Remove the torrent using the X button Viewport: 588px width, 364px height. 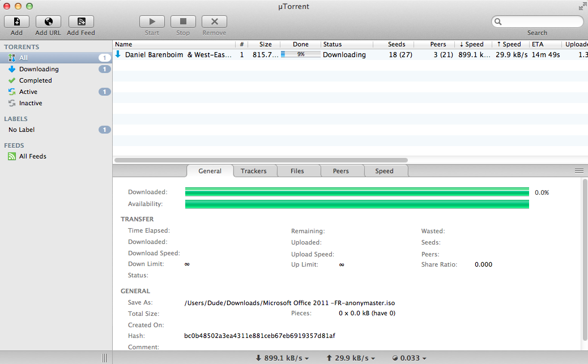point(214,22)
